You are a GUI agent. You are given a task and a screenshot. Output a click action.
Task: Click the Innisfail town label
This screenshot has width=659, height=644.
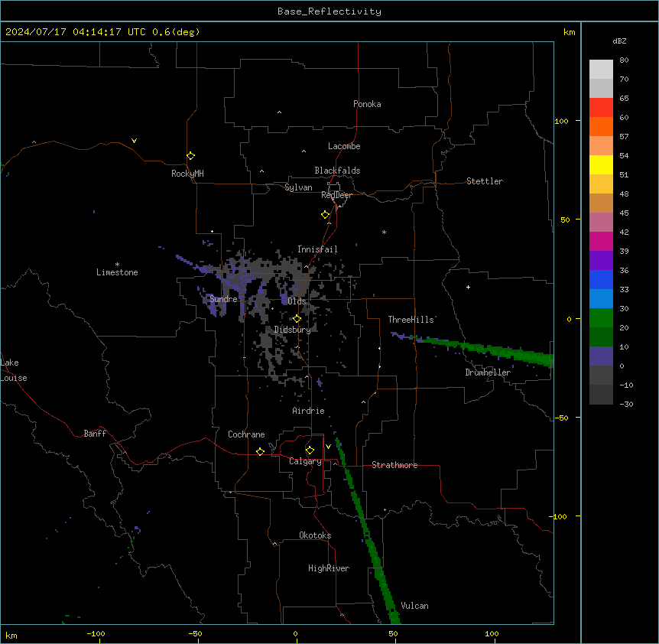click(x=317, y=249)
